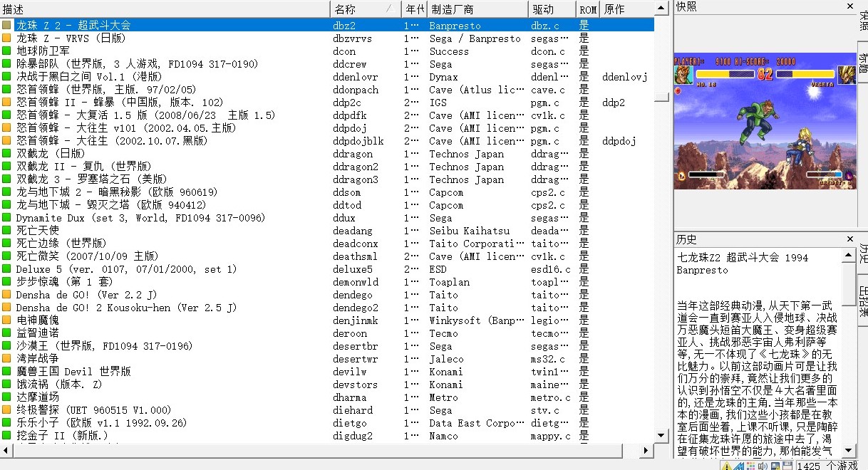868x470 pixels.
Task: Select the game 死亡边缘 (世界版)
Action: click(x=327, y=244)
